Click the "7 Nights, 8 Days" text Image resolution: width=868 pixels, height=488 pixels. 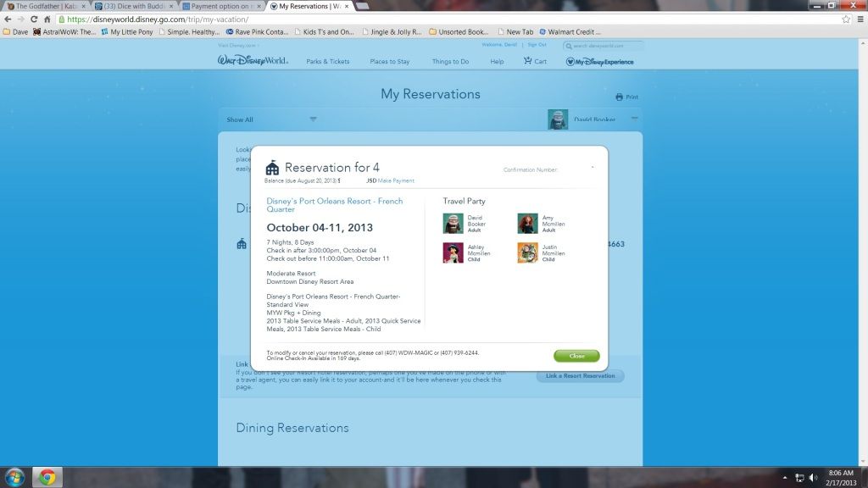click(x=290, y=242)
